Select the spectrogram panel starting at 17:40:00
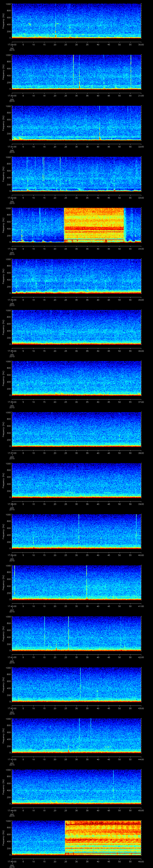The height and width of the screenshot is (868, 153). (x=76, y=582)
